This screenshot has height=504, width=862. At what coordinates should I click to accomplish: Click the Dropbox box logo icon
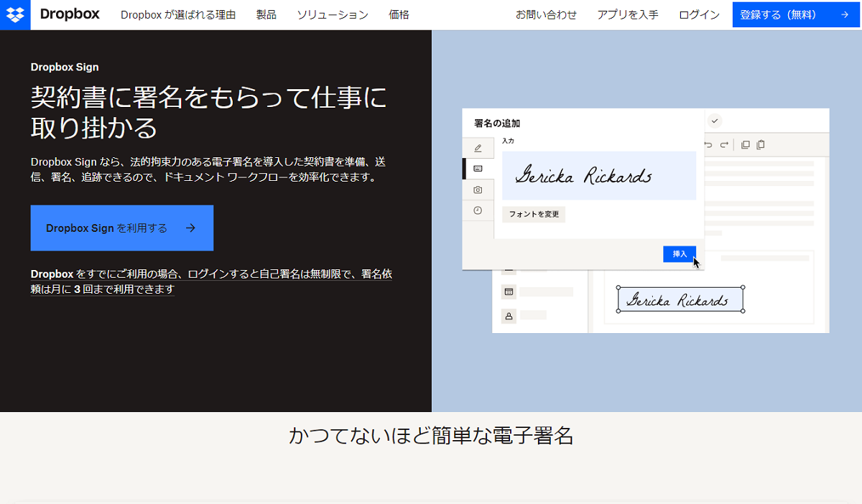pyautogui.click(x=15, y=14)
